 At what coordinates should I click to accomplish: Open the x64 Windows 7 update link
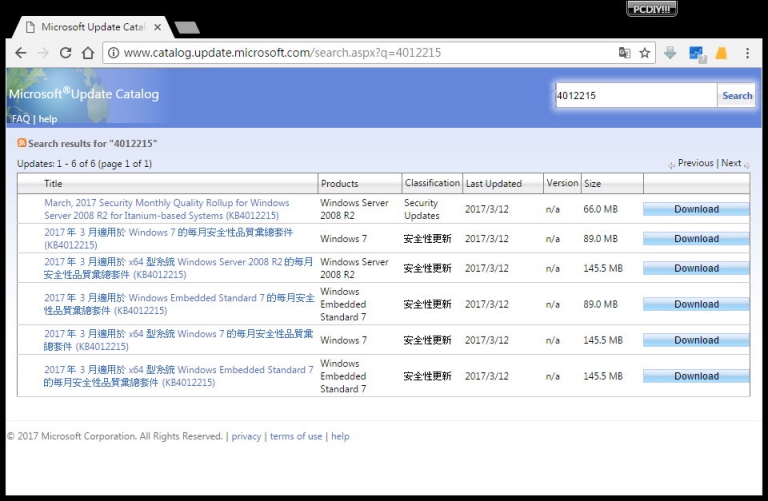pos(178,340)
